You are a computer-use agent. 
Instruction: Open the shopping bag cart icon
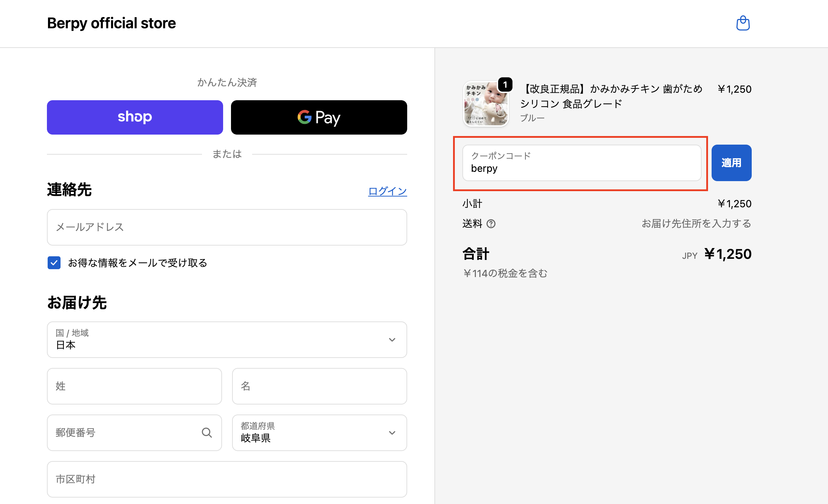(x=743, y=23)
